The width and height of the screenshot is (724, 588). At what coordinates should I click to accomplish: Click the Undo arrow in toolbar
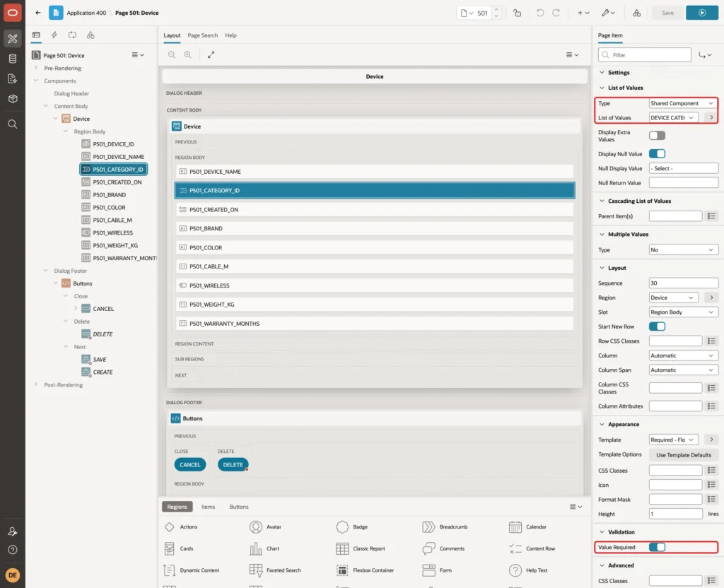(x=539, y=13)
